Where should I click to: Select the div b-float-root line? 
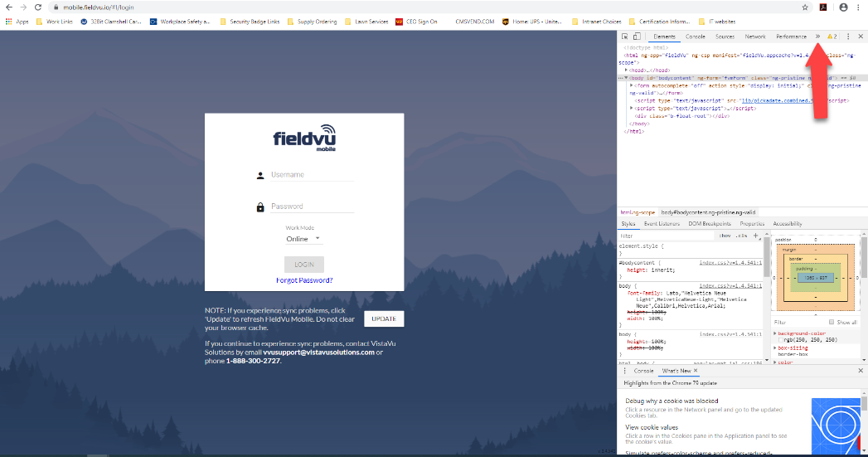click(681, 116)
